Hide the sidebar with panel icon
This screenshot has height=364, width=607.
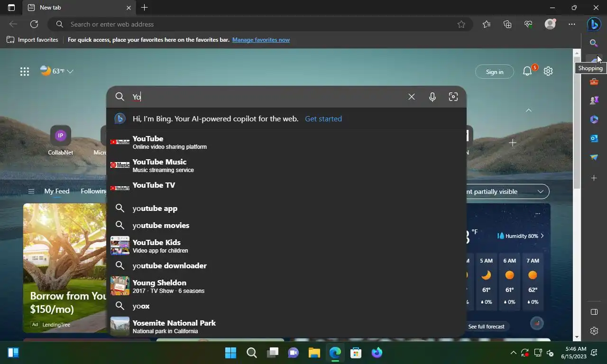click(594, 312)
